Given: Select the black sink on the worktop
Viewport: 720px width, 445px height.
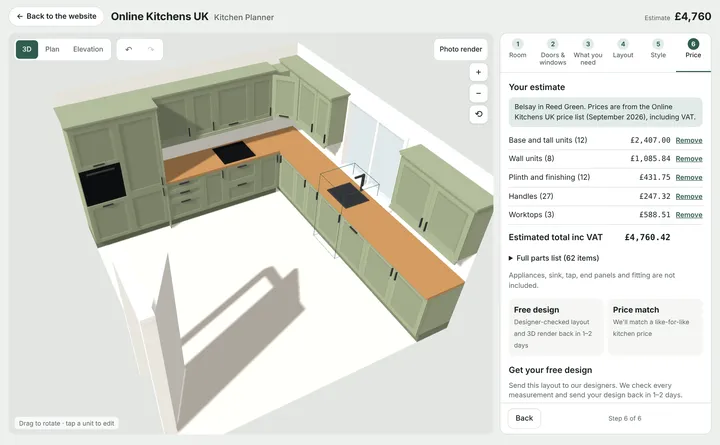Looking at the screenshot, I should 348,195.
